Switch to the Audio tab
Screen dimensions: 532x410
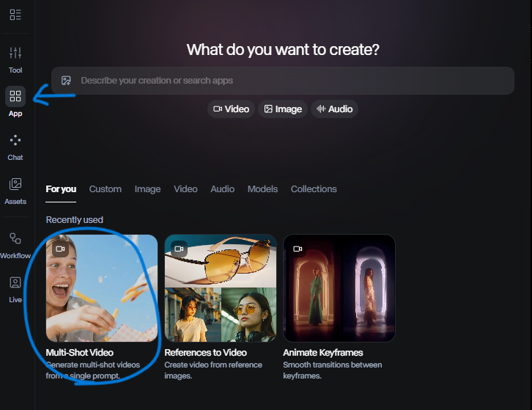(x=223, y=189)
